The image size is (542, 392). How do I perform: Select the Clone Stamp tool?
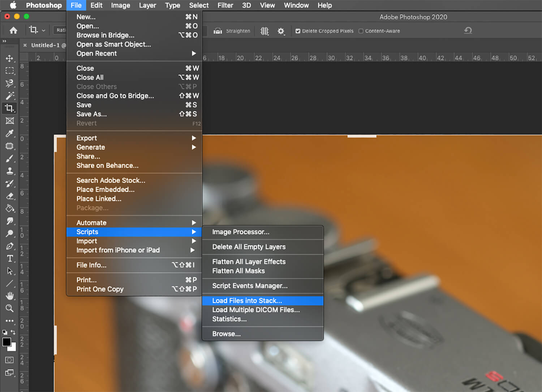coord(10,171)
